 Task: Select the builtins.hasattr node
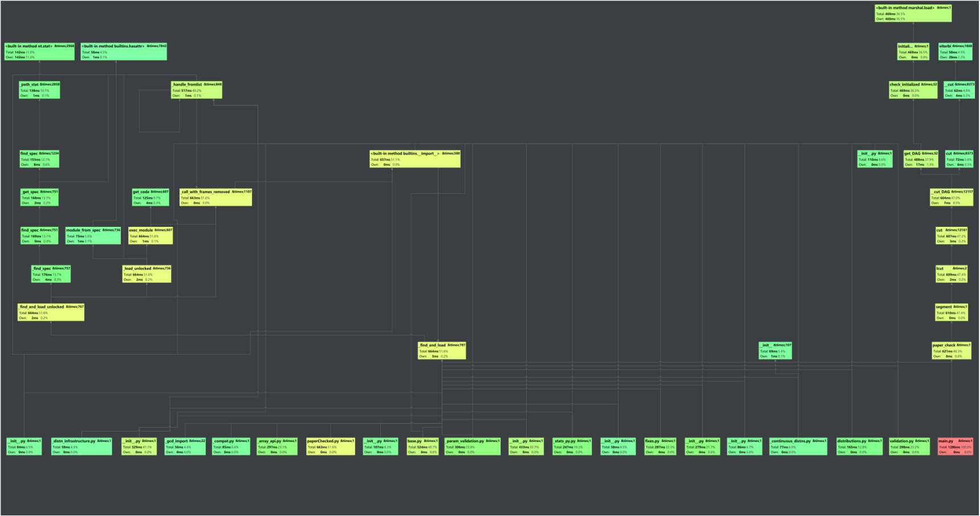pyautogui.click(x=124, y=51)
